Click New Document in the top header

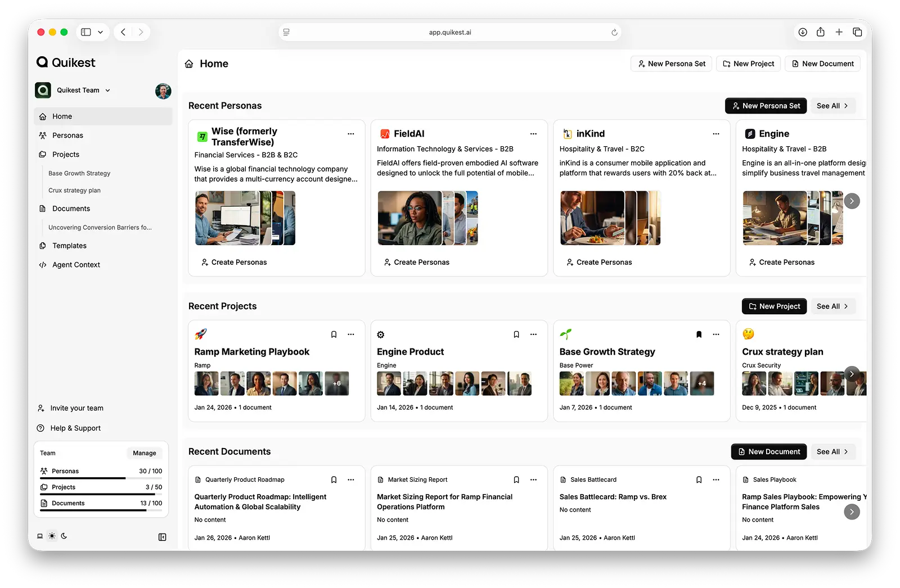(x=822, y=64)
